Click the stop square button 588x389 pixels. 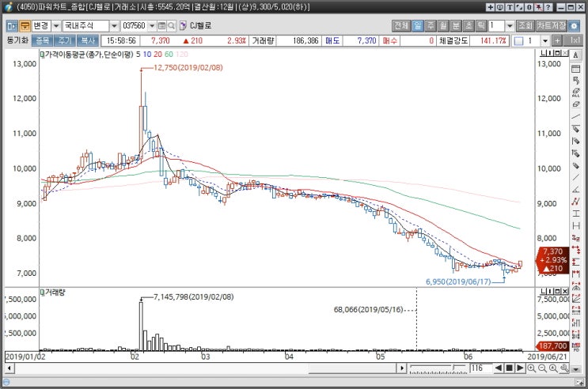(509, 368)
